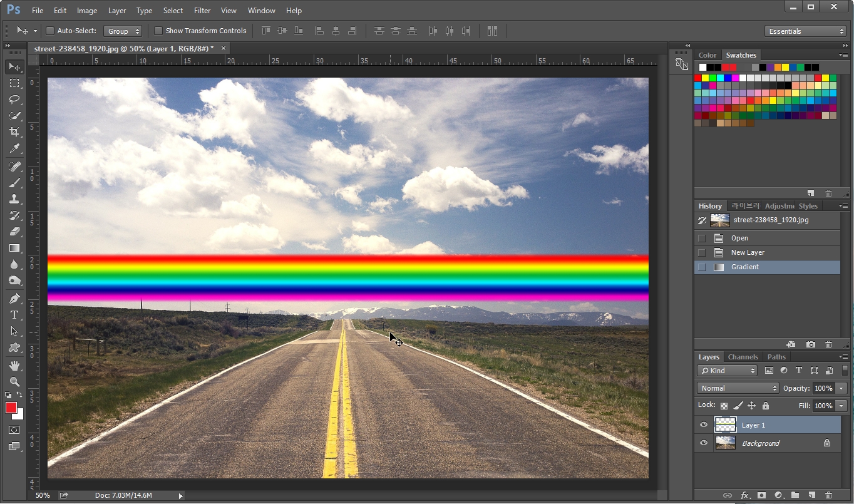The image size is (854, 504).
Task: Open the Tool Preset picker arrow
Action: [x=35, y=31]
